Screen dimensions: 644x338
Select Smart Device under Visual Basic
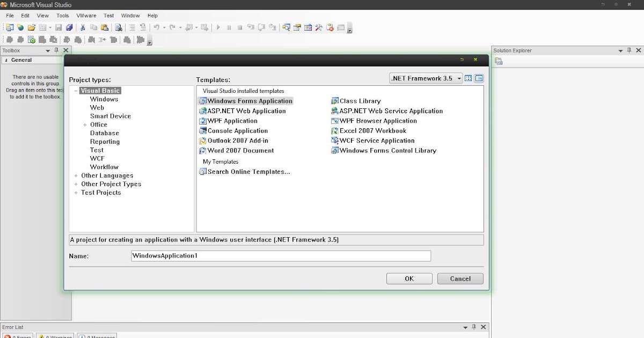click(111, 116)
